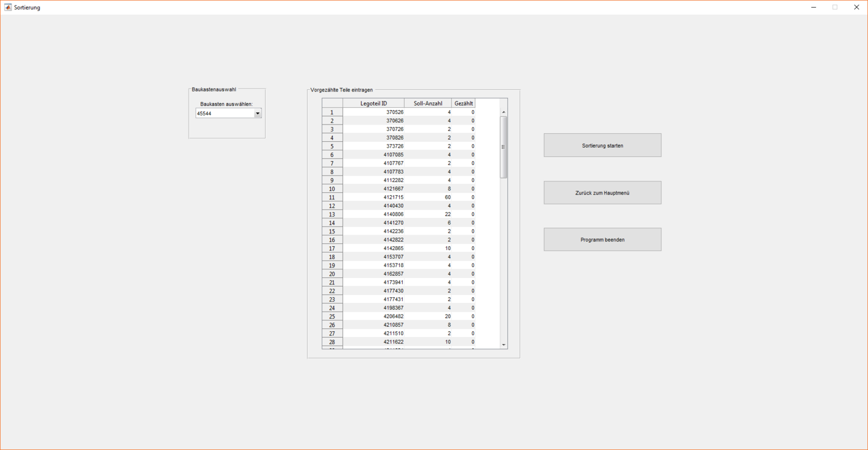Minimize the Sortierung window

(814, 8)
